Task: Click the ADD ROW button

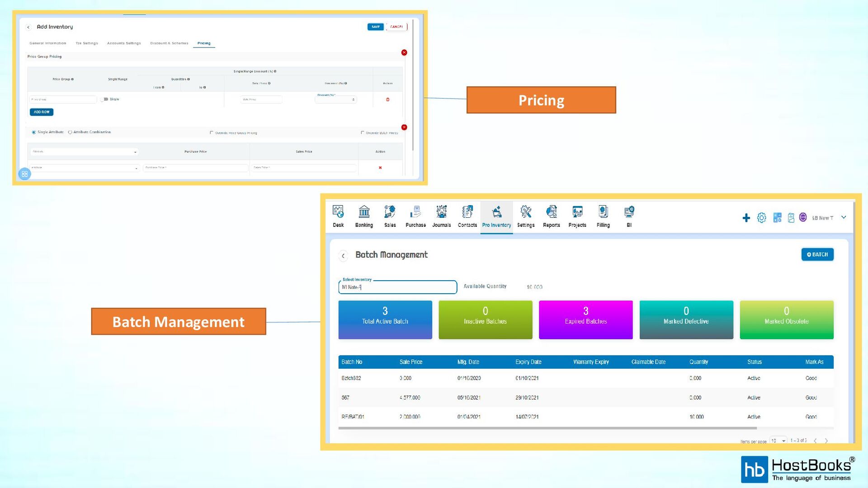Action: (x=42, y=112)
